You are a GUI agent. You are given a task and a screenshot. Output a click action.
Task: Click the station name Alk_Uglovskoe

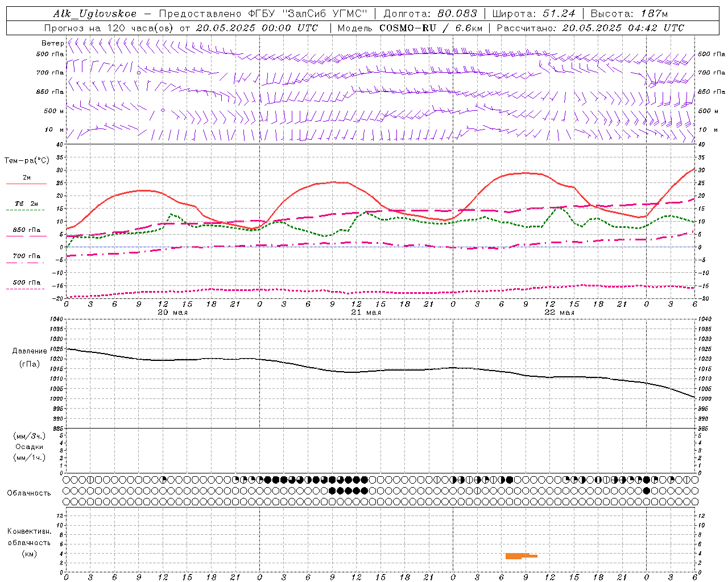95,14
